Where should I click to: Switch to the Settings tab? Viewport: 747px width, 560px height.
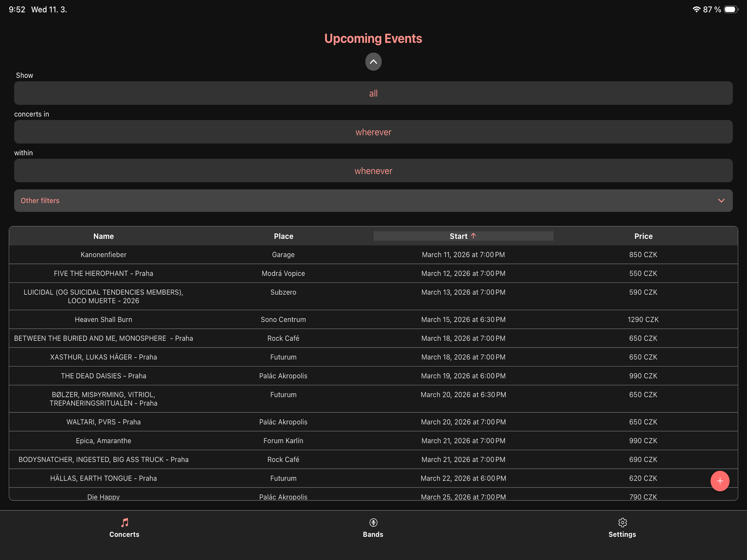(622, 528)
